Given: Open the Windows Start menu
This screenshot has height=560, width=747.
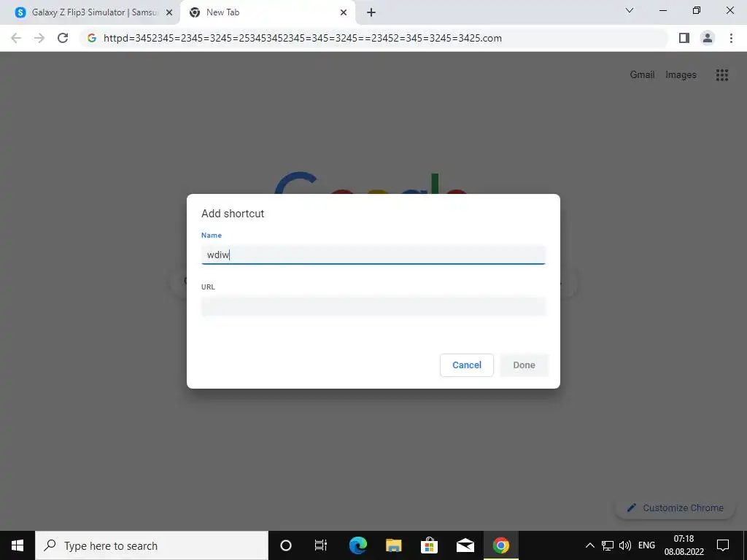Looking at the screenshot, I should [x=18, y=545].
